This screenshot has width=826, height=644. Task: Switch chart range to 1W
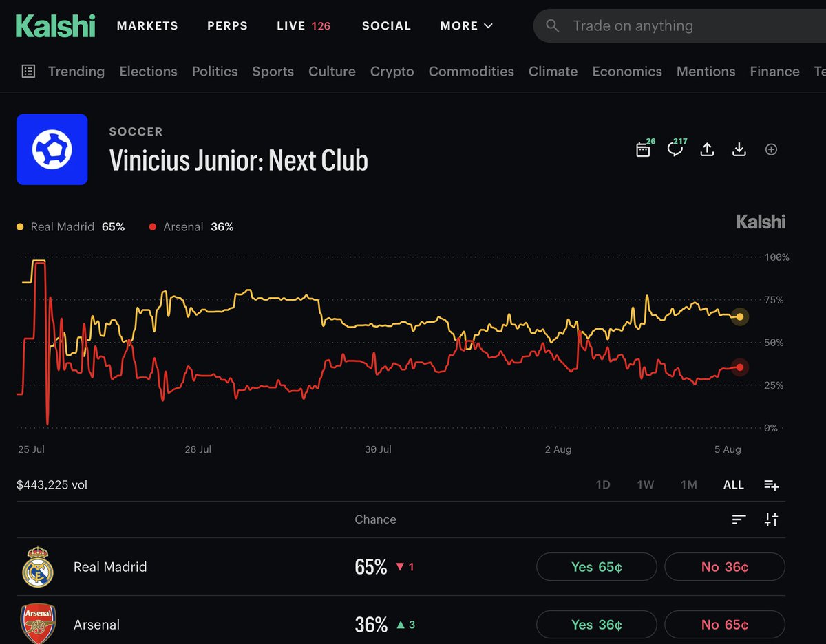646,485
